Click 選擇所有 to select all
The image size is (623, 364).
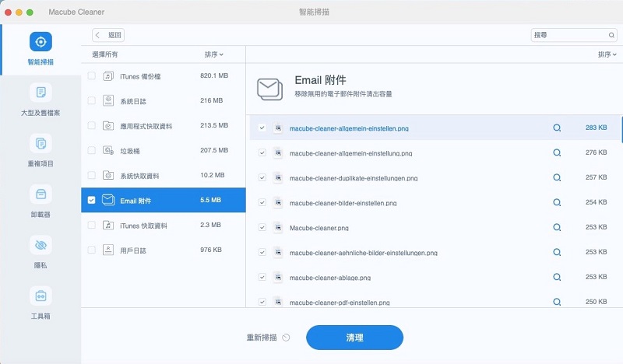click(x=105, y=54)
